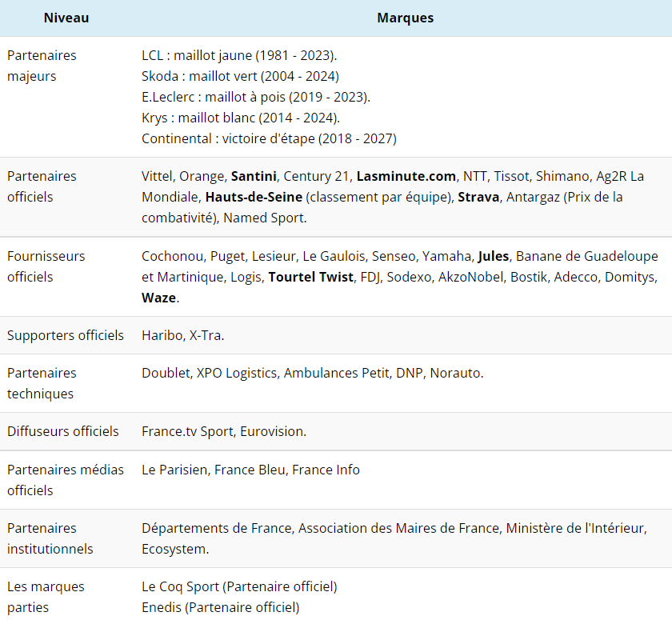672x624 pixels.
Task: Select the bold Waze supplier name
Action: [x=158, y=298]
